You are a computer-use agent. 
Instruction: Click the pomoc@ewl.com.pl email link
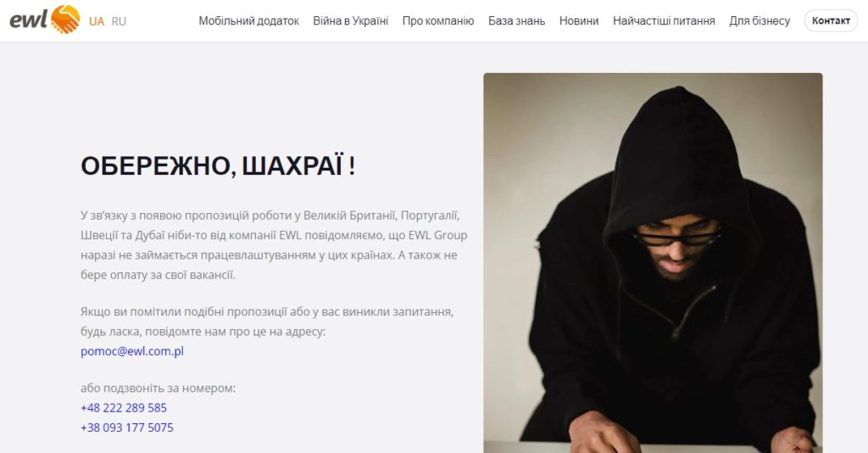(x=132, y=351)
